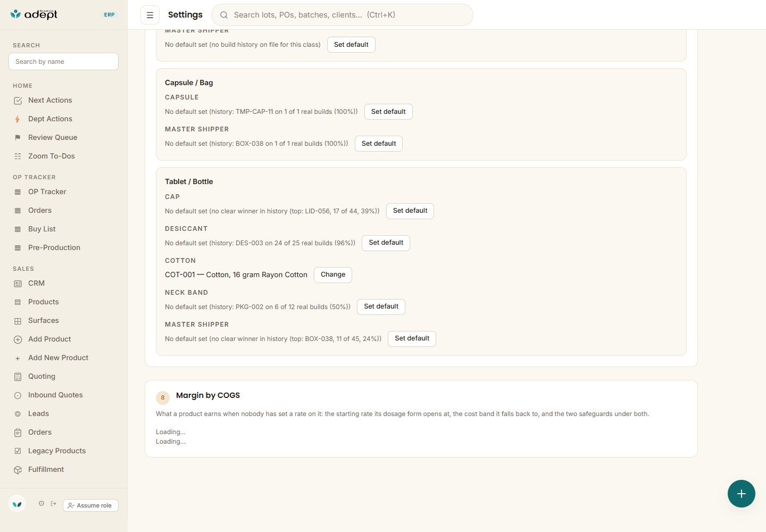Click the Dept Actions lightning bolt icon
The height and width of the screenshot is (532, 766).
[x=18, y=119]
